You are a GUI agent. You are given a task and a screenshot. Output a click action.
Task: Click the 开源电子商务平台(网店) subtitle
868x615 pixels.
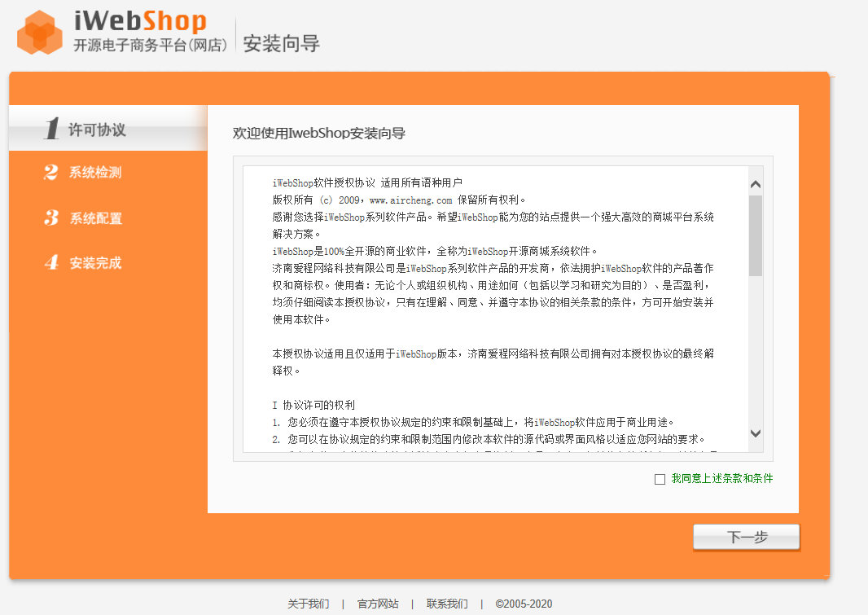coord(150,45)
